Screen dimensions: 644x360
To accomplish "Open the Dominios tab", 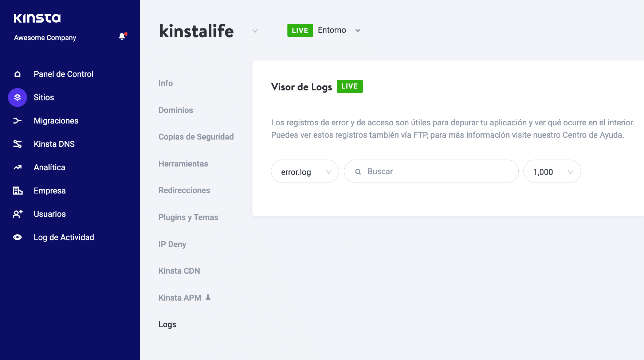I will (x=176, y=110).
